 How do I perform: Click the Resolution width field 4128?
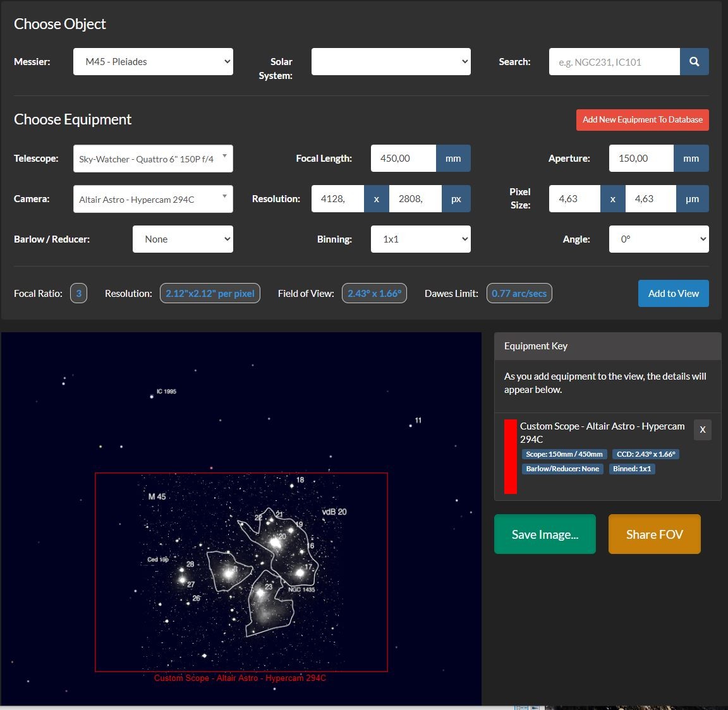(x=337, y=198)
